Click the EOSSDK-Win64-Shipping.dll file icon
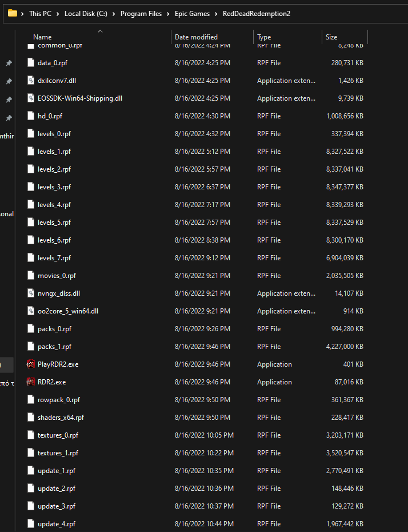This screenshot has width=408, height=532. [31, 98]
